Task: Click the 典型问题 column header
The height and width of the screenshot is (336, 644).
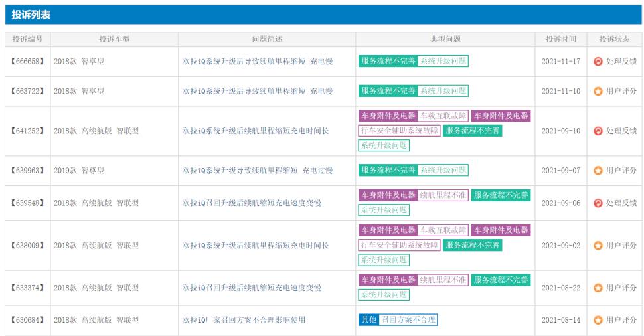Action: [445, 40]
